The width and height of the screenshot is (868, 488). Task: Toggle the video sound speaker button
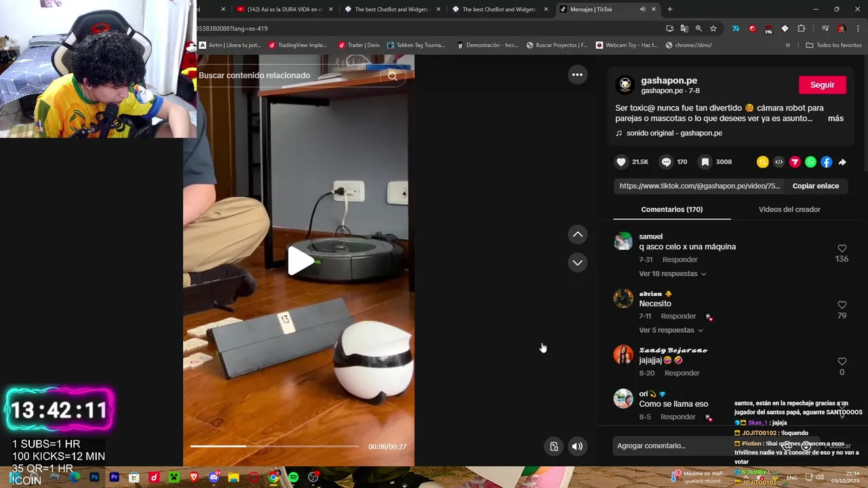point(577,446)
